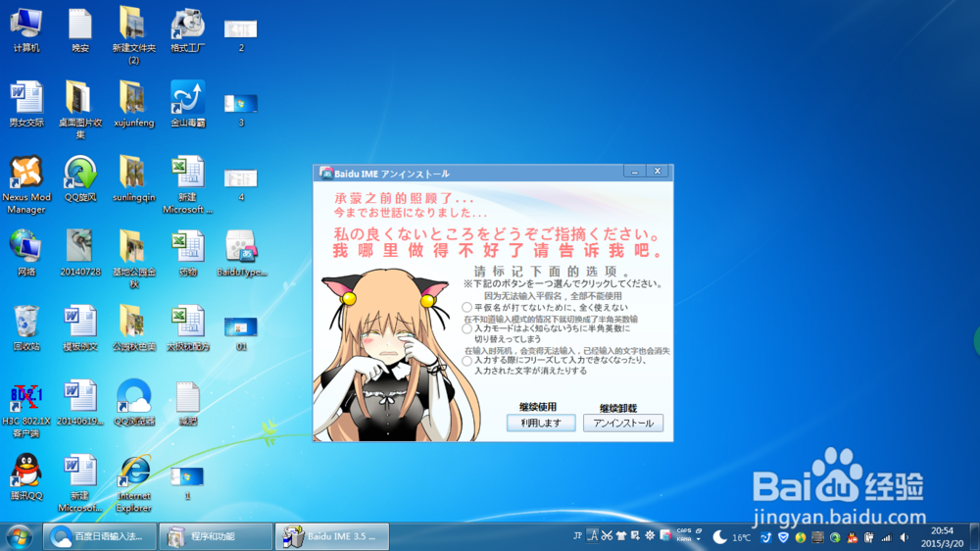
Task: Select the 20140619 Word document
Action: 80,402
